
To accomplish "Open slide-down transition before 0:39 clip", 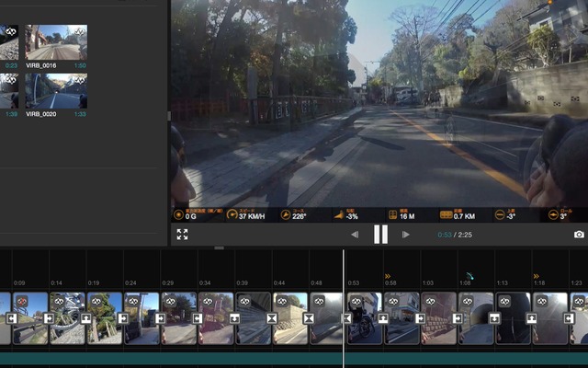I will point(234,318).
